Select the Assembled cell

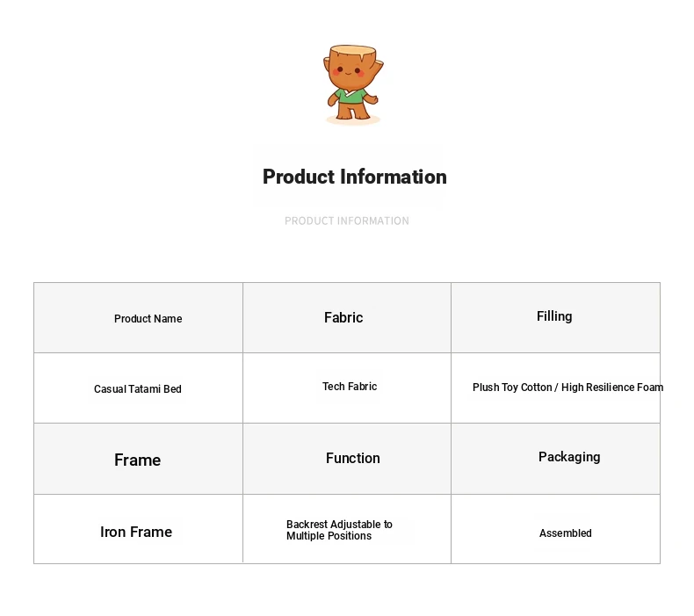tap(556, 529)
